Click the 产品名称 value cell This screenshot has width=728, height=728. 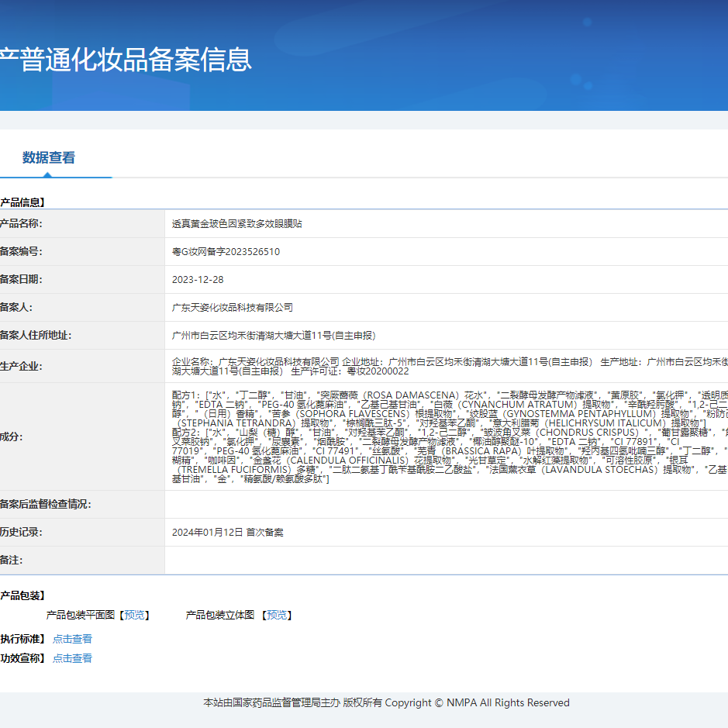[x=256, y=224]
